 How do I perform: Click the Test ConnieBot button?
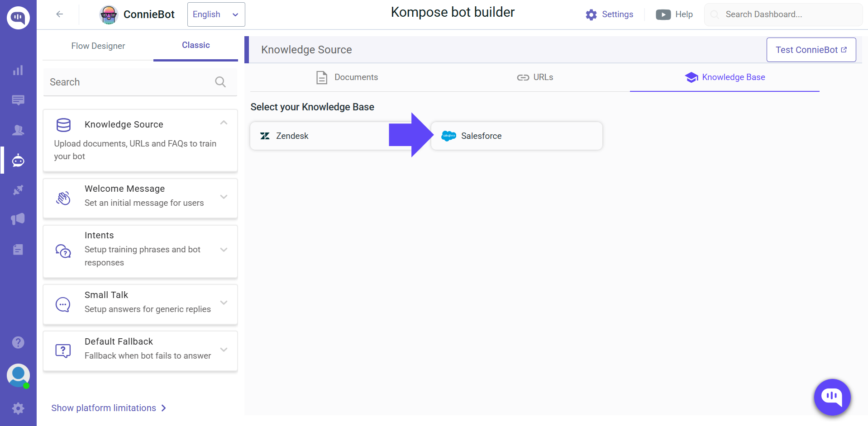tap(811, 50)
